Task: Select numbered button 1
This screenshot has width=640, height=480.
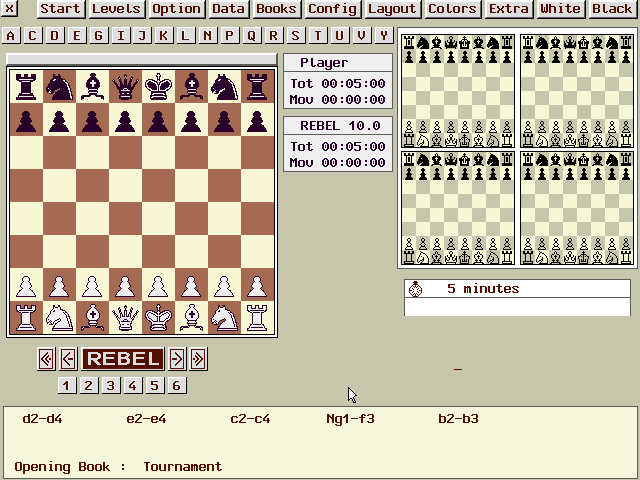Action: click(x=67, y=385)
